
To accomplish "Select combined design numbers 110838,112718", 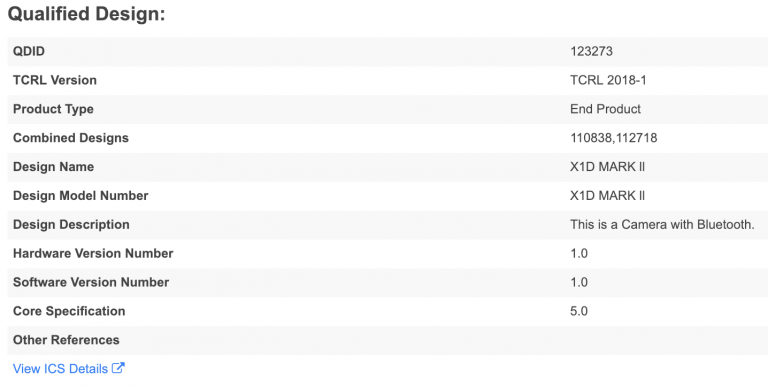I will [x=614, y=138].
